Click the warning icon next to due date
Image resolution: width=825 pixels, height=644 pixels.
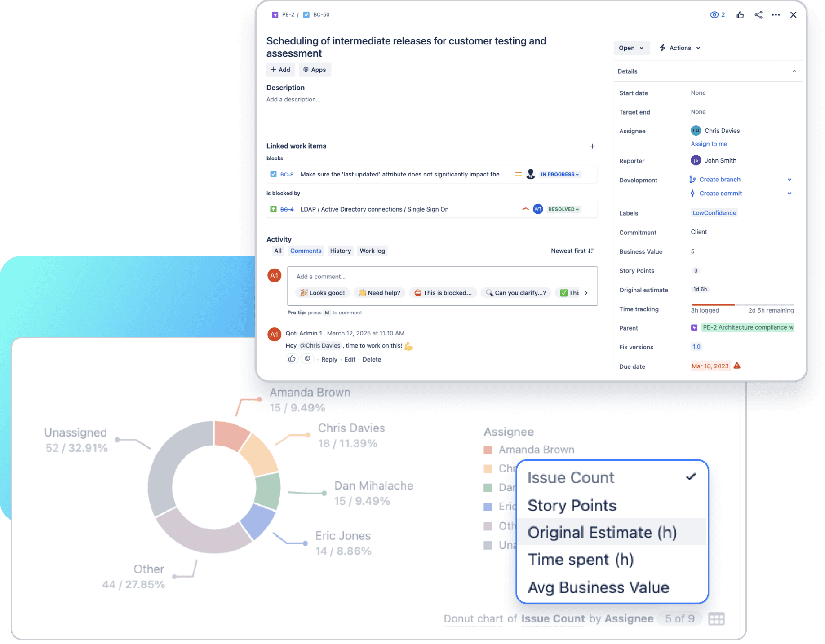coord(737,366)
